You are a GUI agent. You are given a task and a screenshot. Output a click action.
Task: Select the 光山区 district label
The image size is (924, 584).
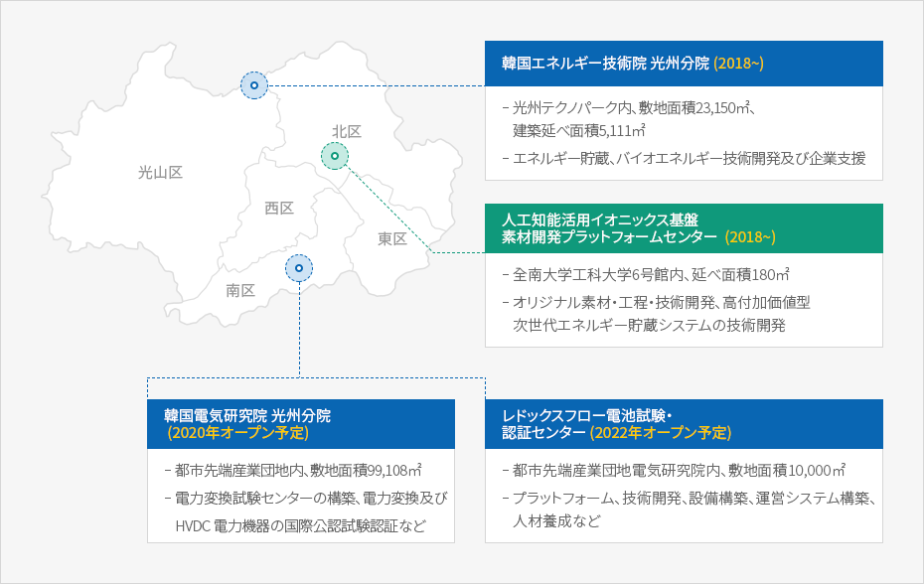160,172
